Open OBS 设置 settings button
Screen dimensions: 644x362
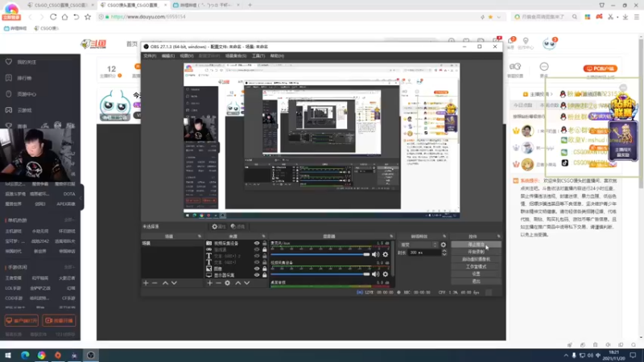pyautogui.click(x=476, y=274)
